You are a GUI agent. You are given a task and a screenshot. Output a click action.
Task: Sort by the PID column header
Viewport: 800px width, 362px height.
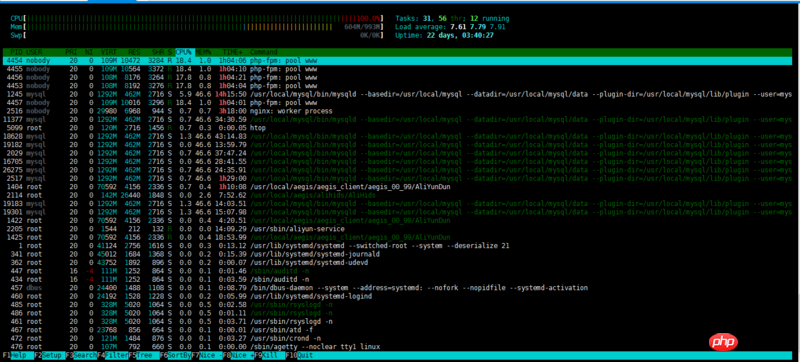click(x=16, y=52)
